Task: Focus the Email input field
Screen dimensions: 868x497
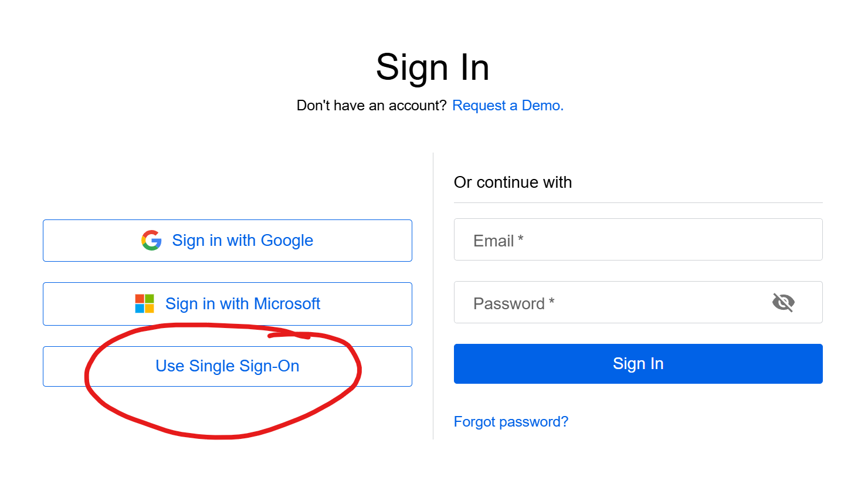Action: click(638, 239)
